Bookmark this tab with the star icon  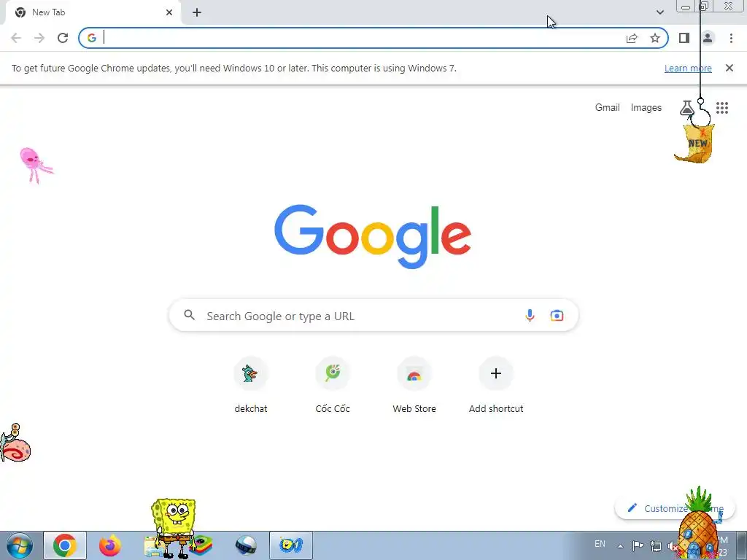point(655,38)
